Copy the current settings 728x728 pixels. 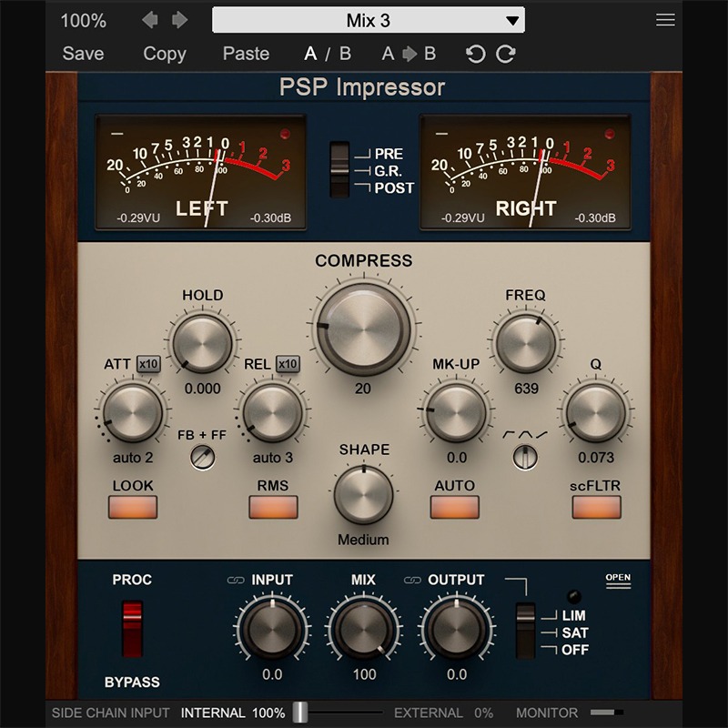165,54
